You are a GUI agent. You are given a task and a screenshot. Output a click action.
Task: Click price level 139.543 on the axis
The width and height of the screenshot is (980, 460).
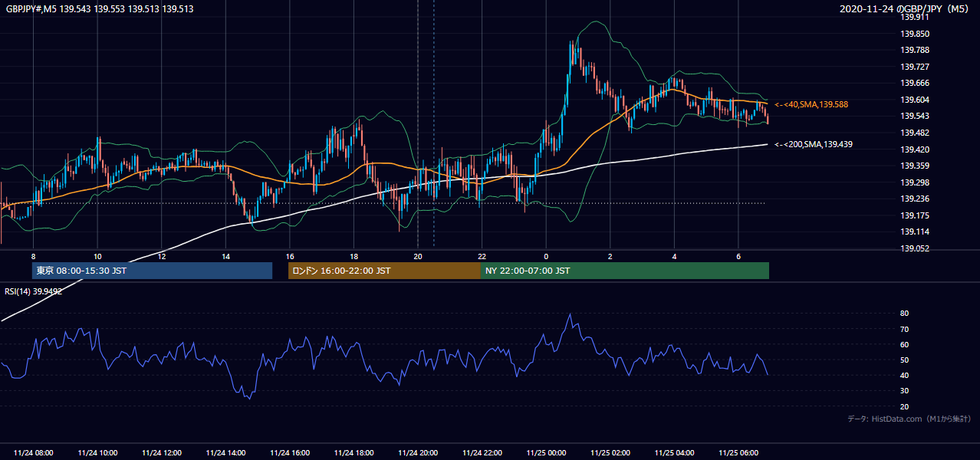[915, 117]
